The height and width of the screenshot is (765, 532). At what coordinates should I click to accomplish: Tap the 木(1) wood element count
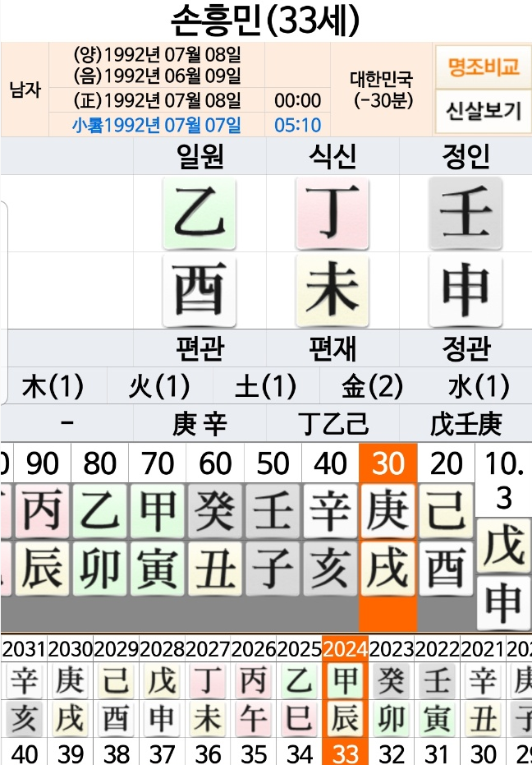53,386
